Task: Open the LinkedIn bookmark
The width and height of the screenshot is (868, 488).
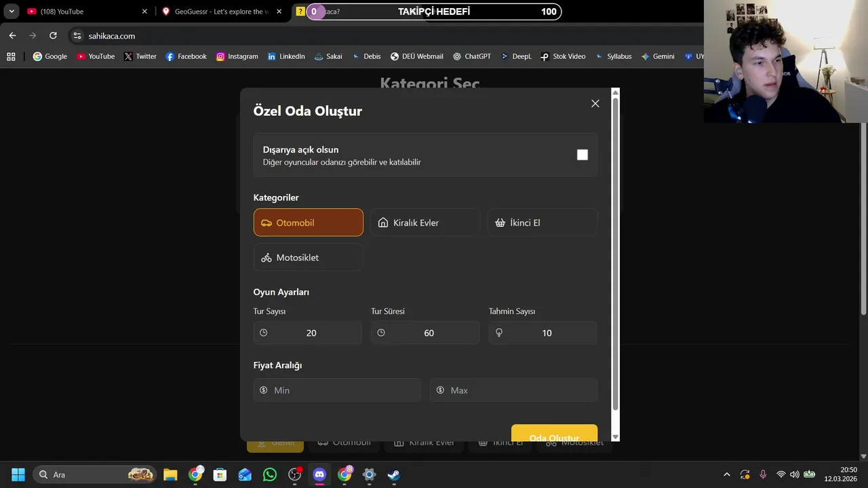Action: coord(286,57)
